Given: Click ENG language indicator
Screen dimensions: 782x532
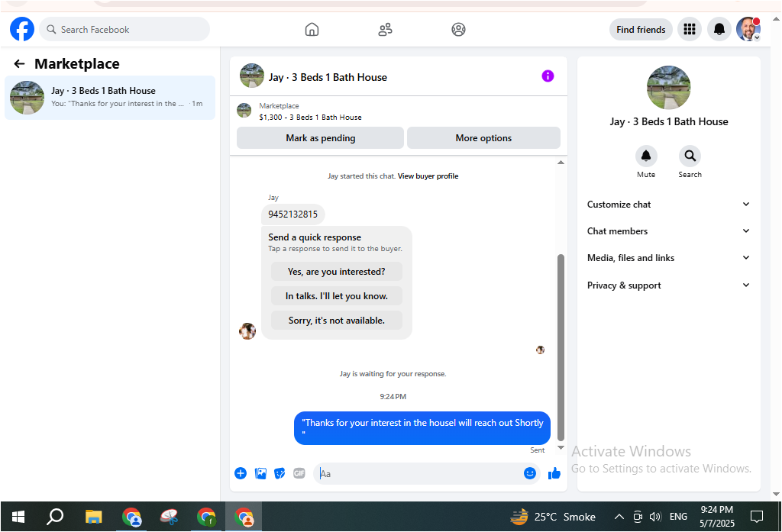Looking at the screenshot, I should click(x=678, y=517).
